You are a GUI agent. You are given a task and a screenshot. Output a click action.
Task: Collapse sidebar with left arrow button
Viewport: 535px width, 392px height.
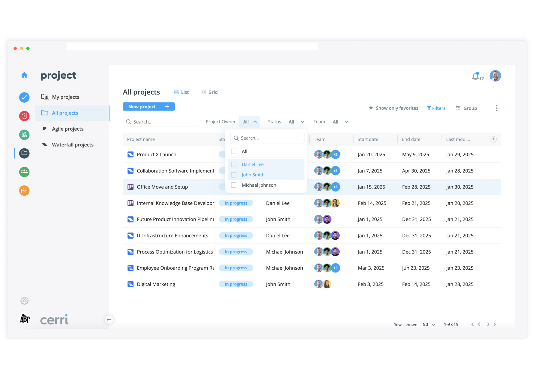109,320
